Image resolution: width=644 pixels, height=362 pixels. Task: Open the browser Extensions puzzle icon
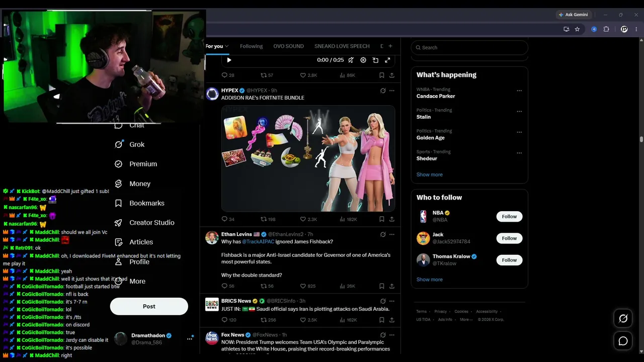(x=606, y=29)
